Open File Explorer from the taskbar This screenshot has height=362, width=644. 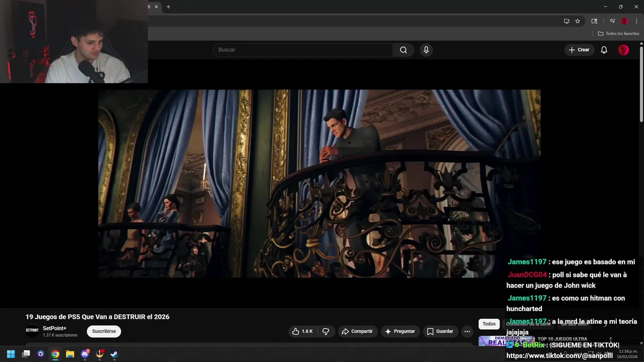70,354
